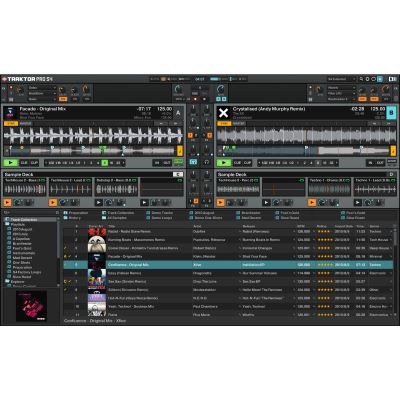Viewport: 400px width, 400px height.
Task: Start deck B using its play button
Action: click(x=224, y=163)
